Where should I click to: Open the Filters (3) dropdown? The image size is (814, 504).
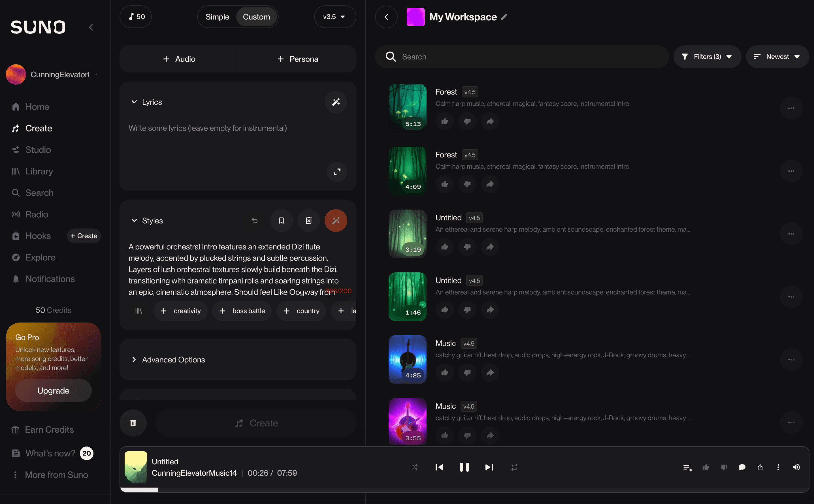coord(707,57)
